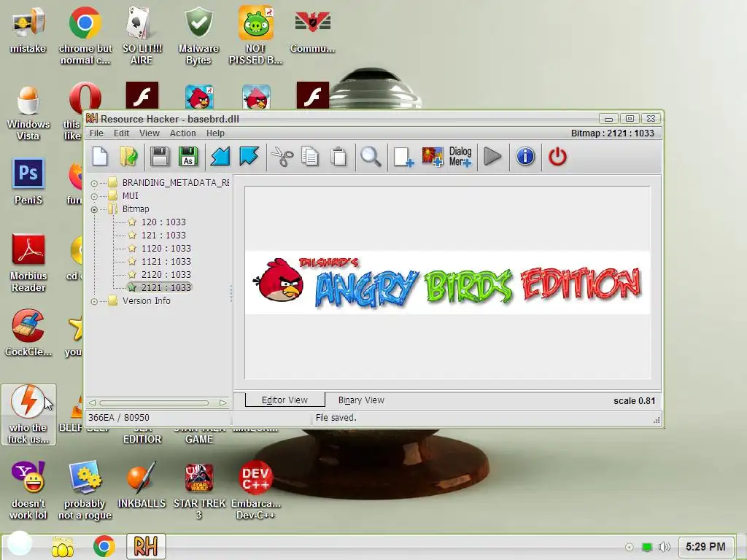Click the first blue arrow toolbar icon
The image size is (747, 560).
tap(220, 157)
